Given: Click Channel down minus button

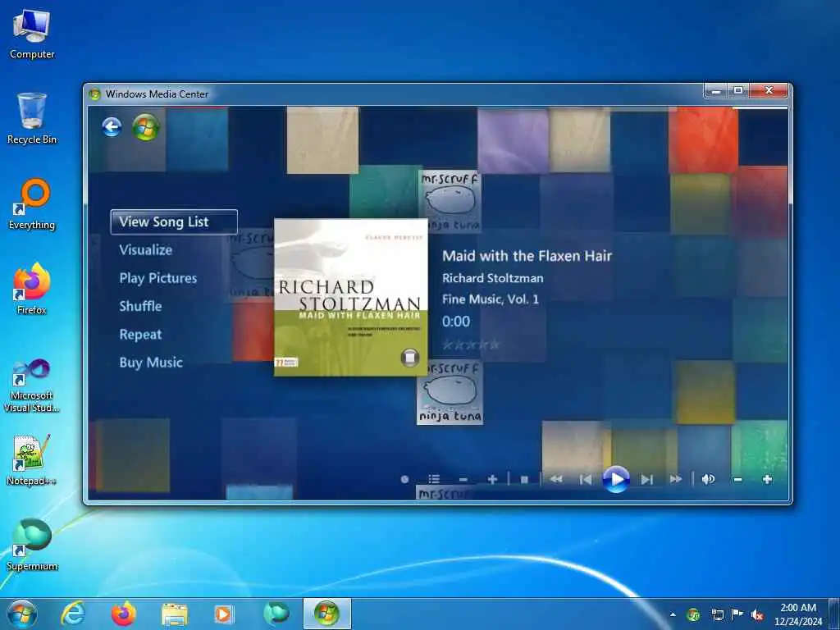Looking at the screenshot, I should click(463, 479).
